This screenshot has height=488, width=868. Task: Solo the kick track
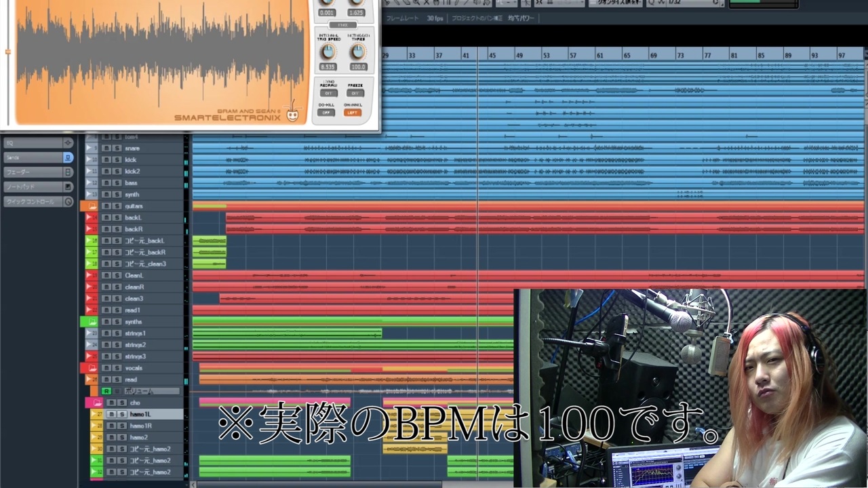click(x=117, y=160)
